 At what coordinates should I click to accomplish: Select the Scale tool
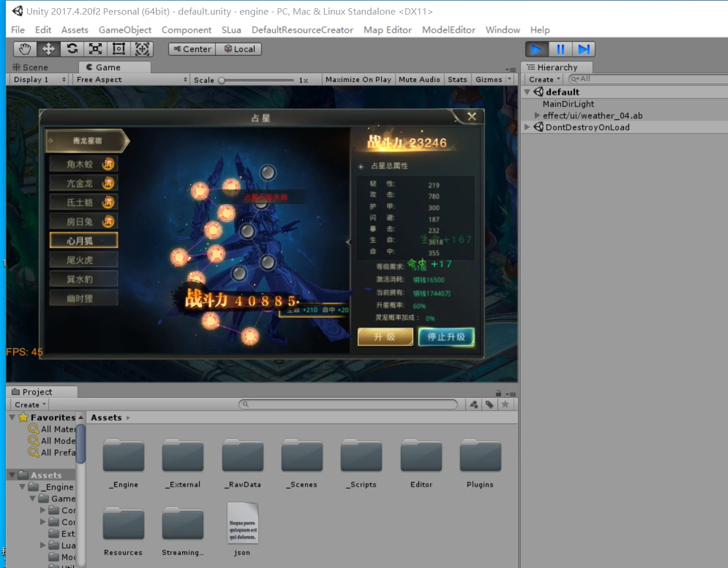coord(95,49)
